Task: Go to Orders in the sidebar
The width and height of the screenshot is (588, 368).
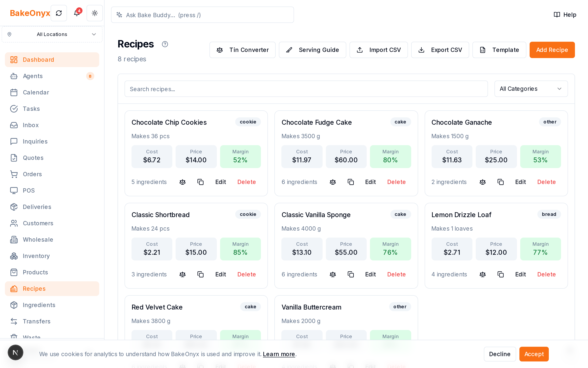Action: (x=52, y=174)
